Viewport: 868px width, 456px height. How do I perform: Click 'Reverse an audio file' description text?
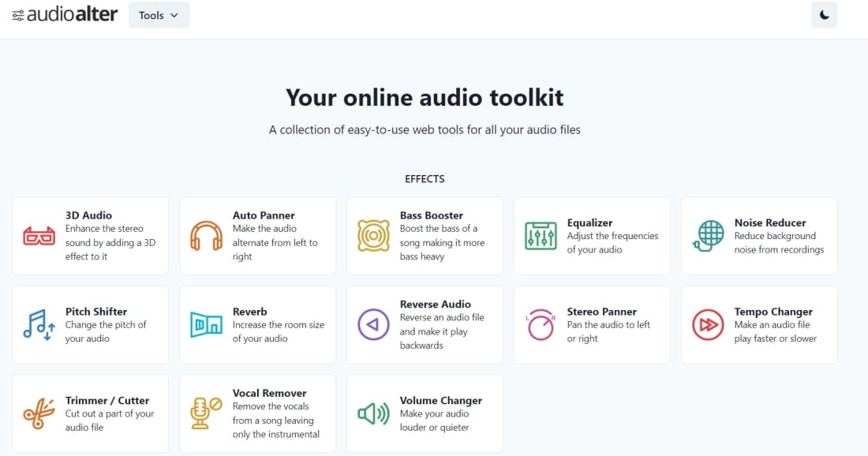tap(442, 331)
